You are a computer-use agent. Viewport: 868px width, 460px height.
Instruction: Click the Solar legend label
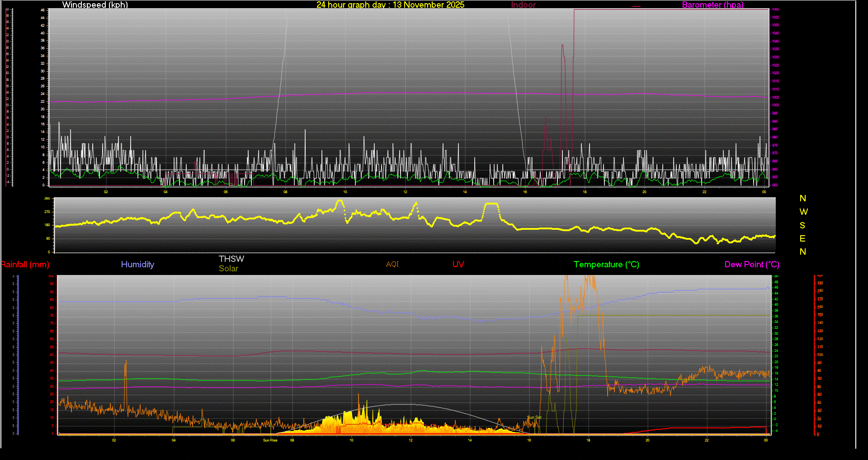[x=228, y=269]
